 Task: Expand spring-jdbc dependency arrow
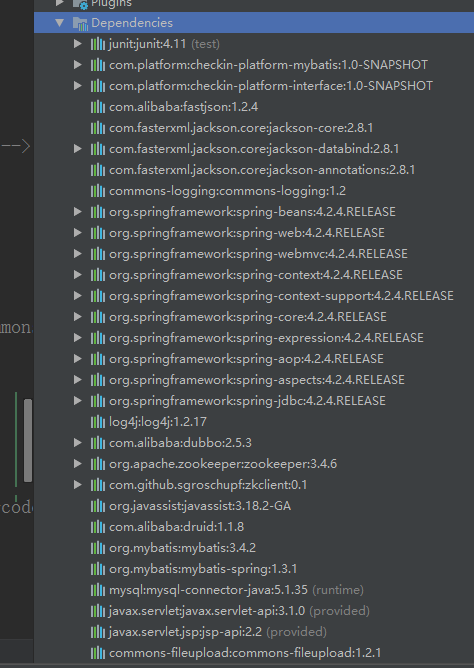pos(78,400)
